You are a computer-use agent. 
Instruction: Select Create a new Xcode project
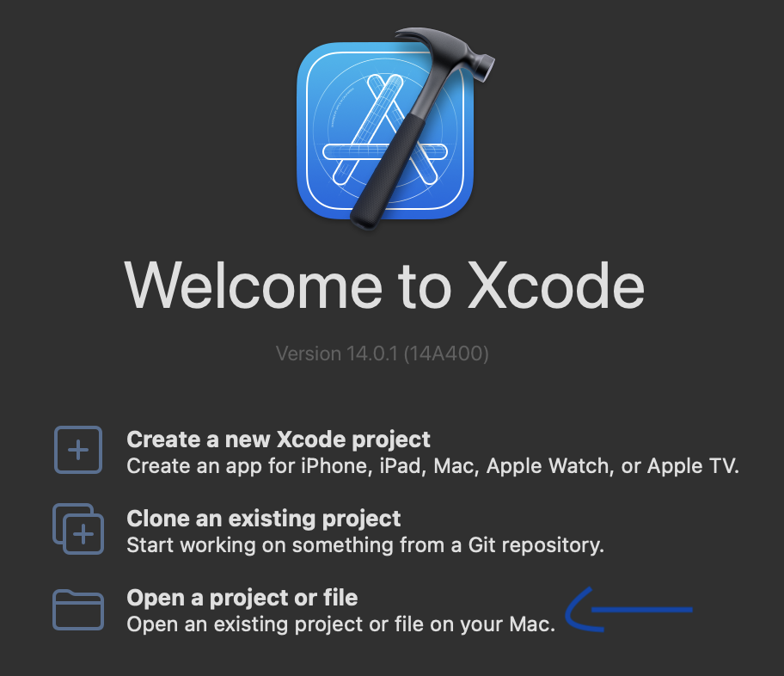pos(278,439)
